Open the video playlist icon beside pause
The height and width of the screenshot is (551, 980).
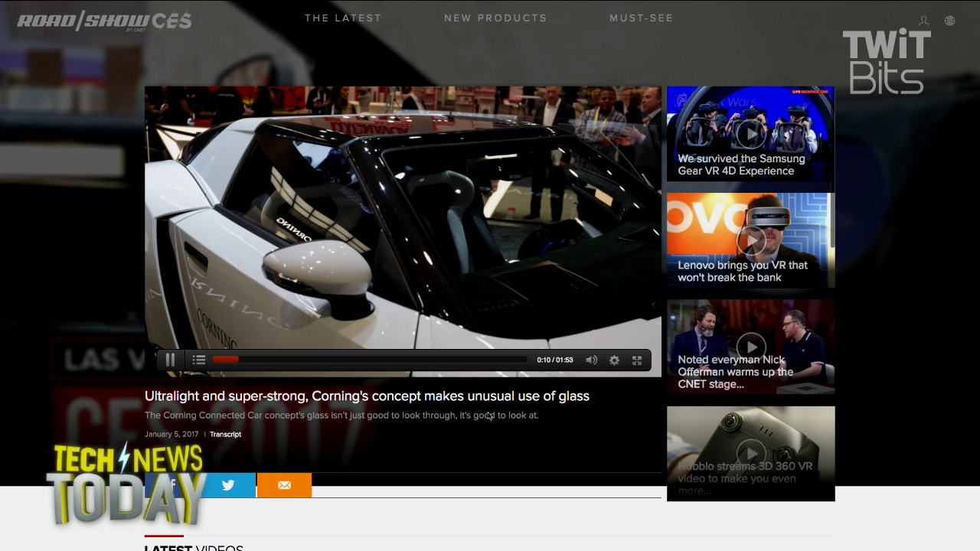pos(198,360)
